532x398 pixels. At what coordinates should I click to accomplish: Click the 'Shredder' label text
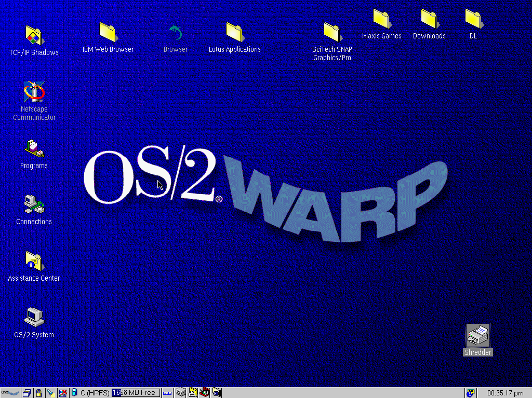[478, 352]
